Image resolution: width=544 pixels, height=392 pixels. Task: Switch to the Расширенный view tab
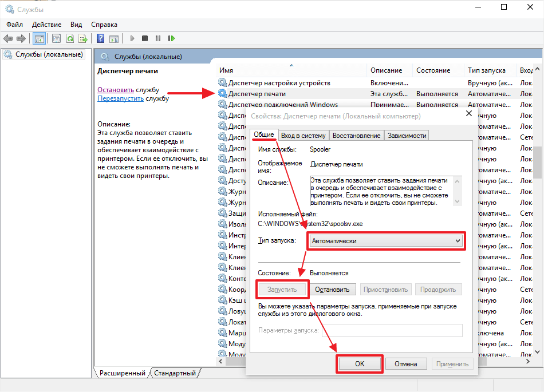122,373
